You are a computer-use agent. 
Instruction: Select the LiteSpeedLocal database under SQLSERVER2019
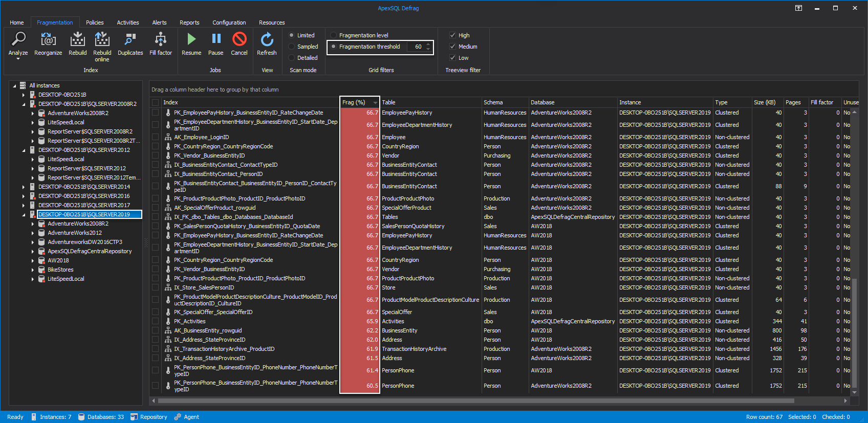point(66,279)
